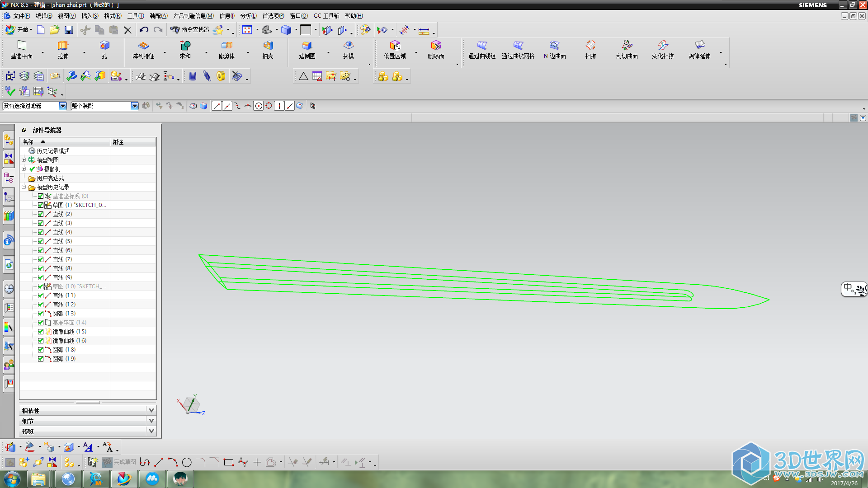Click the Windows Start orb button
The height and width of the screenshot is (488, 868).
pos(12,479)
